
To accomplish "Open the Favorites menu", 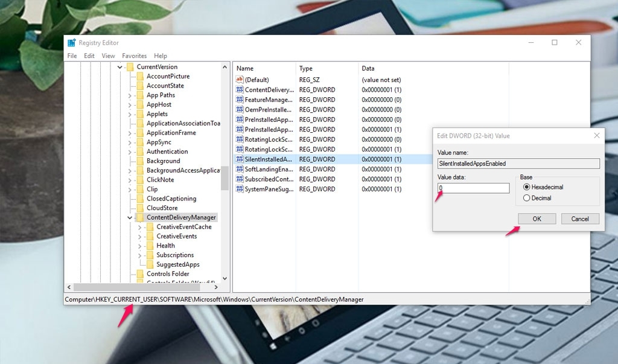I will coord(134,56).
